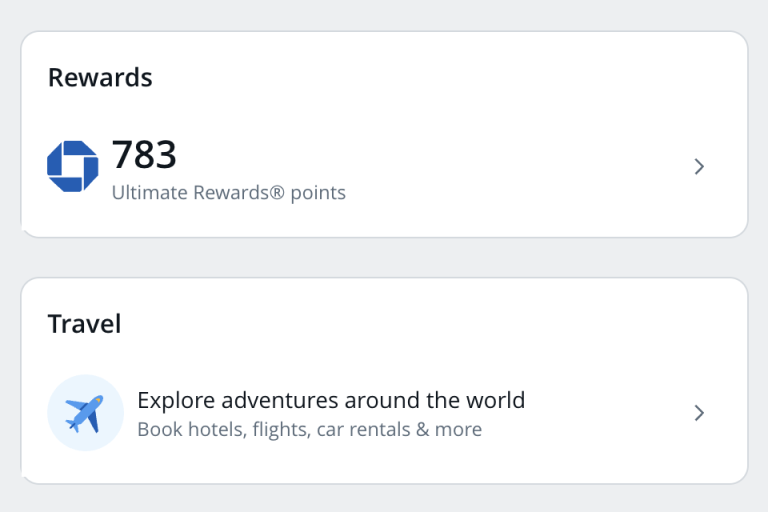Click blank space right of Rewards heading
The height and width of the screenshot is (512, 768).
(x=450, y=77)
